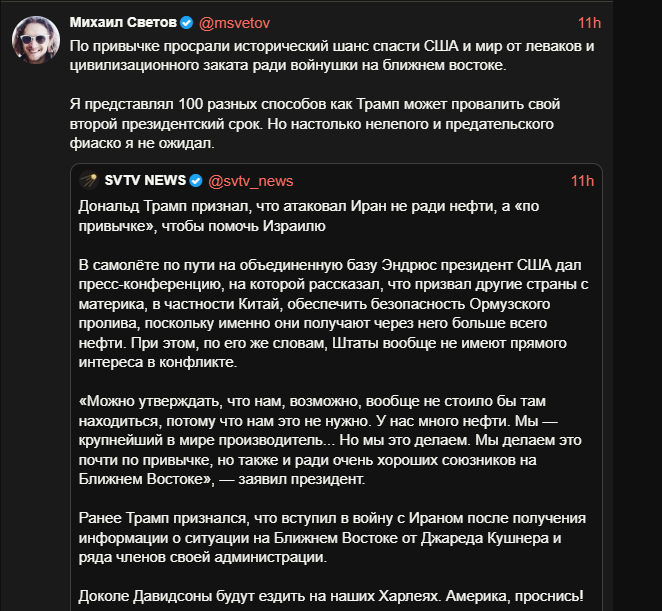Image resolution: width=662 pixels, height=611 pixels.
Task: Click quote starting «Можно утверждать
Action: 330,440
